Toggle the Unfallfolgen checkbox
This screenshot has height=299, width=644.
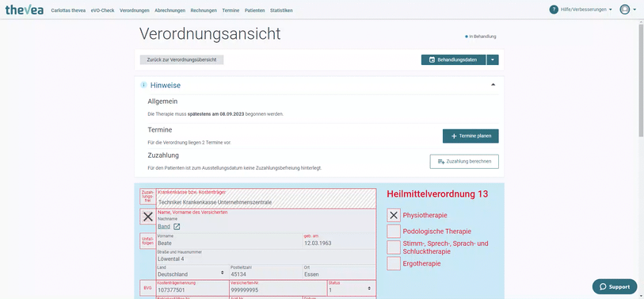coord(148,240)
